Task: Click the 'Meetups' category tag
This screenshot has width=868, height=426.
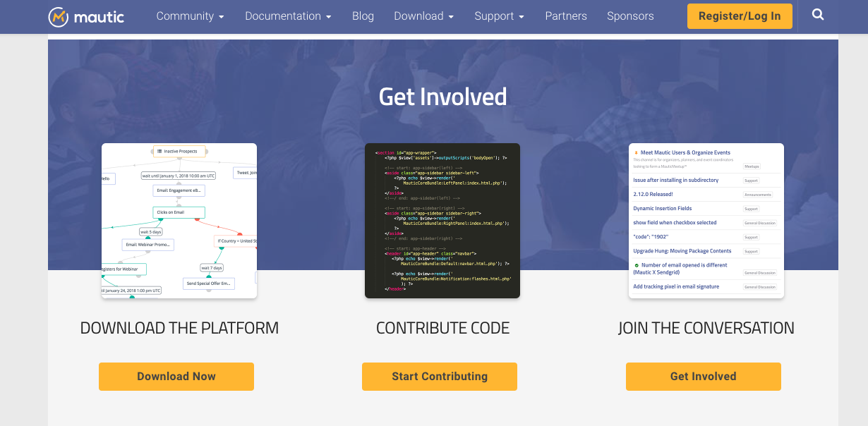Action: click(x=752, y=166)
